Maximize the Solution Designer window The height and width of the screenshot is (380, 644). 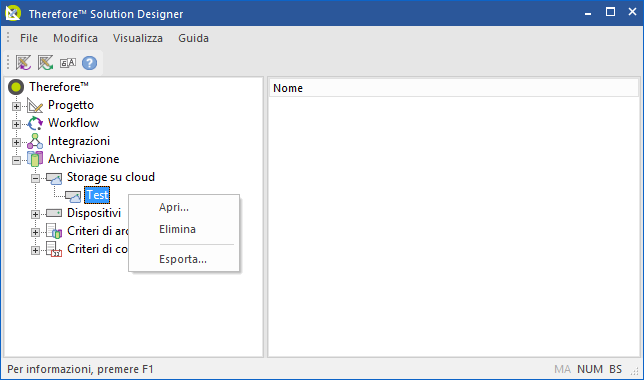coord(610,12)
